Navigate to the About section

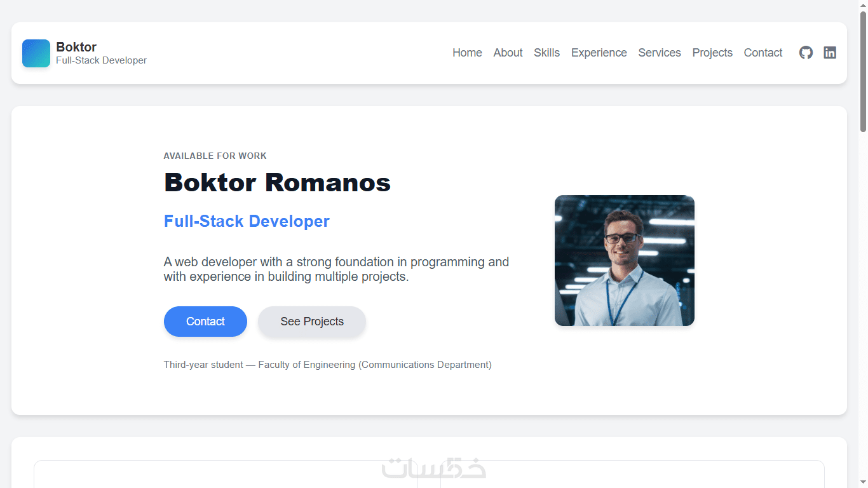(508, 53)
